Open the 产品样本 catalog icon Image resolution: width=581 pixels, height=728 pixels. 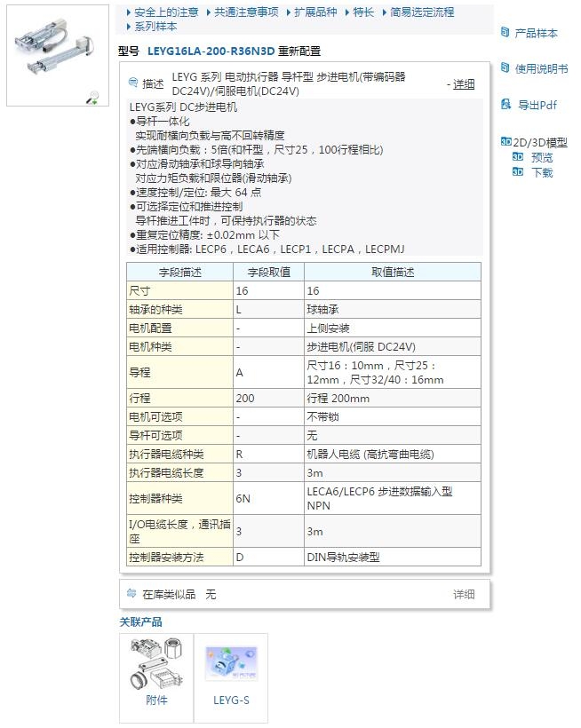505,33
